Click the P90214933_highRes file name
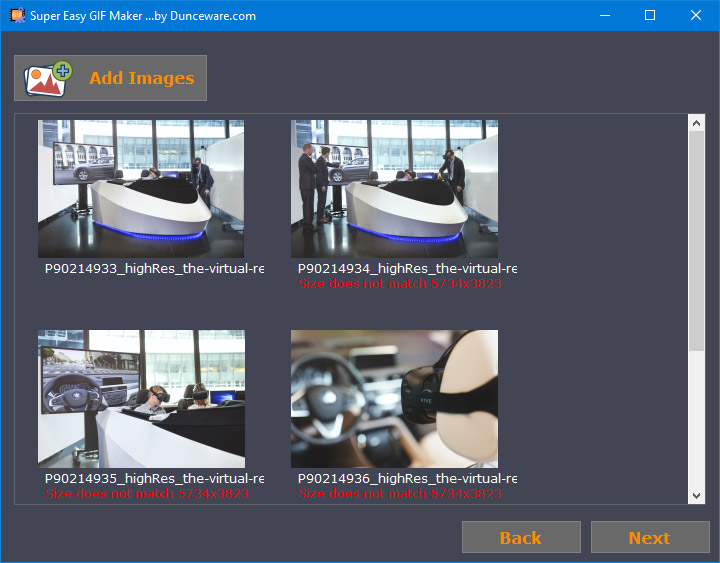The width and height of the screenshot is (720, 563). click(154, 268)
